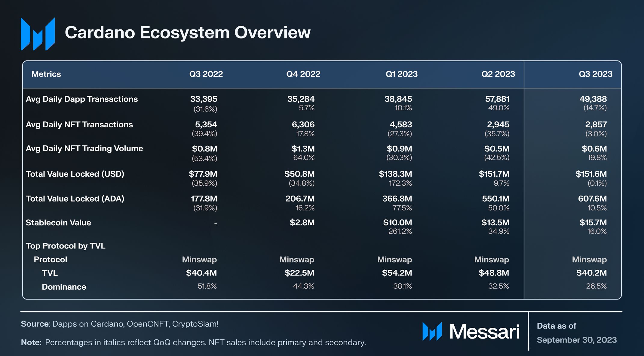Click the Cardano Ecosystem Overview title
The image size is (644, 356).
pos(188,32)
